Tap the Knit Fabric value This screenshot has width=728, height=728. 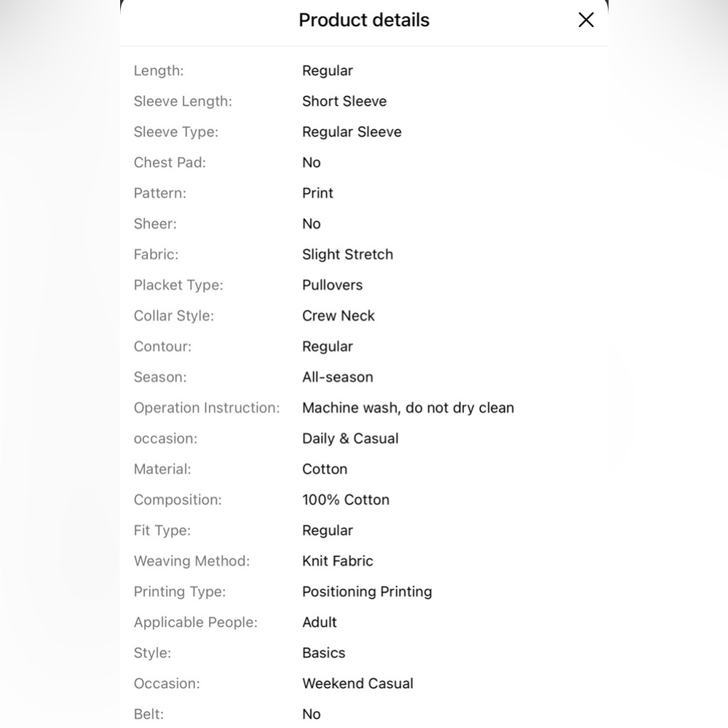pos(338,561)
